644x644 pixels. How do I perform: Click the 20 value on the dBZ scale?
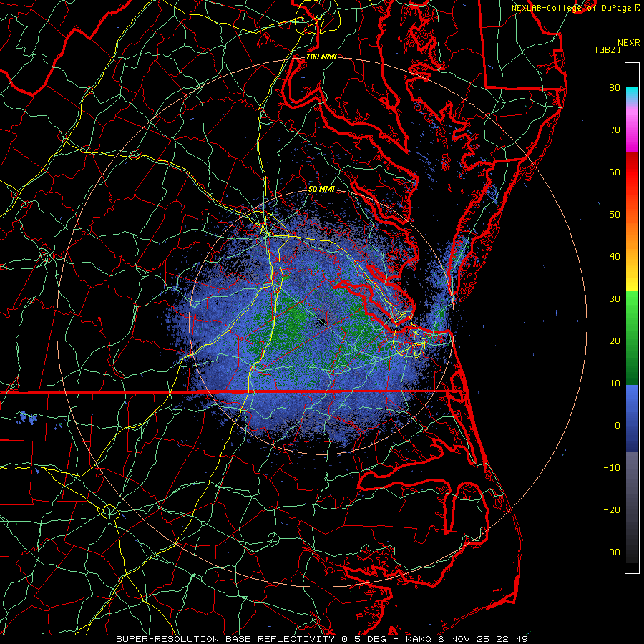coord(615,341)
